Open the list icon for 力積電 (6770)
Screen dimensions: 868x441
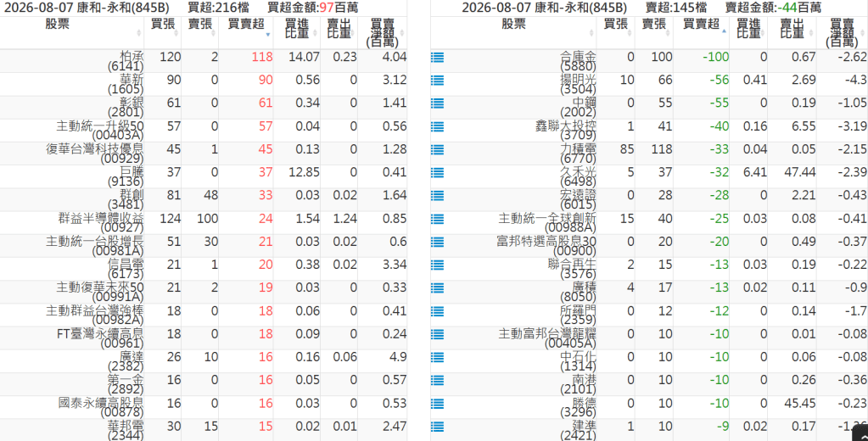(437, 149)
